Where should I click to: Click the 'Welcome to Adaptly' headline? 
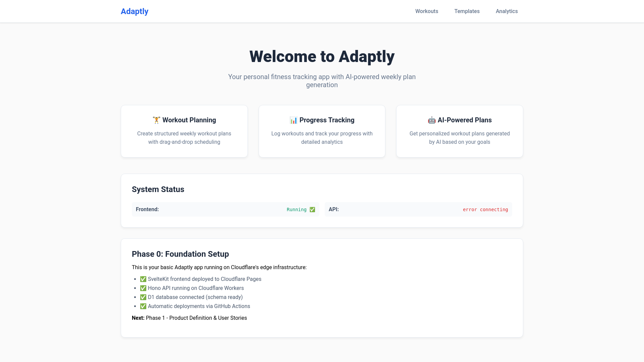[x=322, y=56]
